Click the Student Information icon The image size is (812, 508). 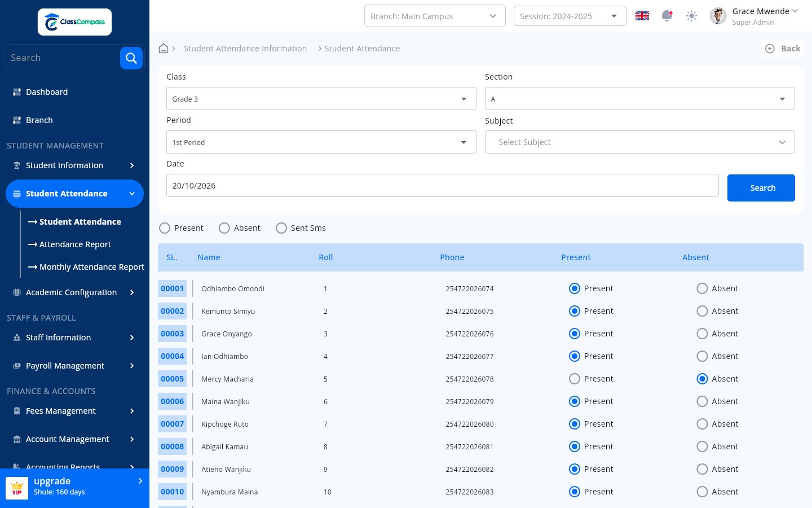pyautogui.click(x=17, y=165)
